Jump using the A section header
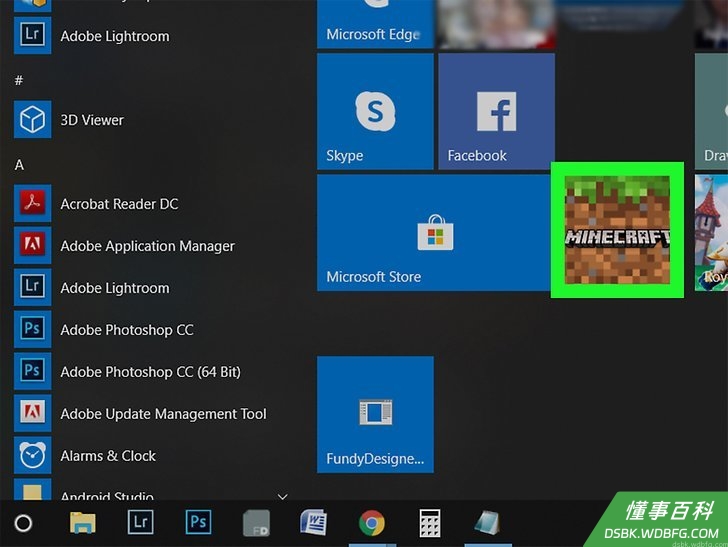 19,165
